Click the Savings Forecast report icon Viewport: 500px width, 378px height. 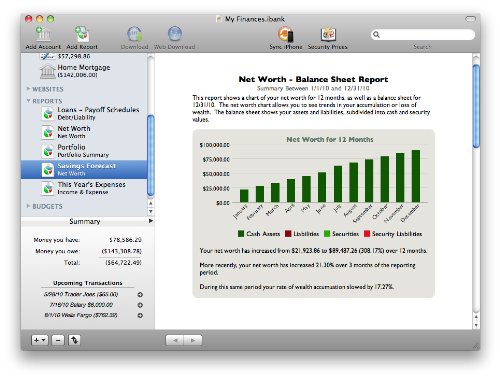point(48,170)
